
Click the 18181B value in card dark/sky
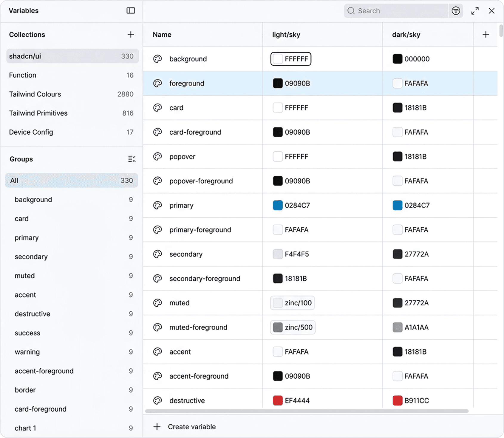[415, 108]
